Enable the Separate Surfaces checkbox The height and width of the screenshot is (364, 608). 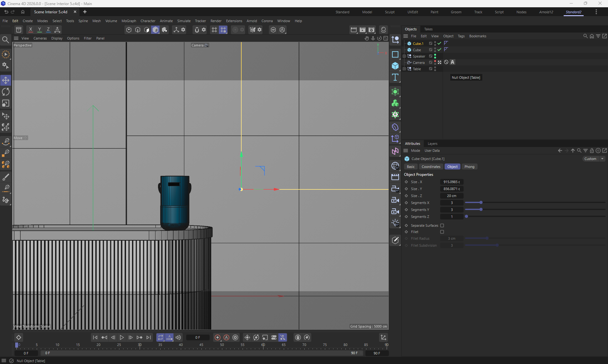click(442, 225)
